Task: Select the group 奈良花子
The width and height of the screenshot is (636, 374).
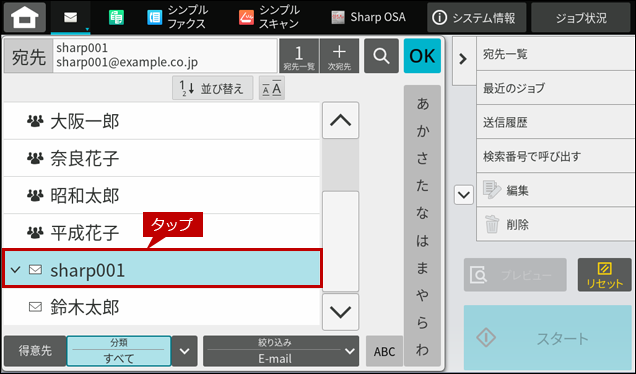Action: [x=162, y=158]
